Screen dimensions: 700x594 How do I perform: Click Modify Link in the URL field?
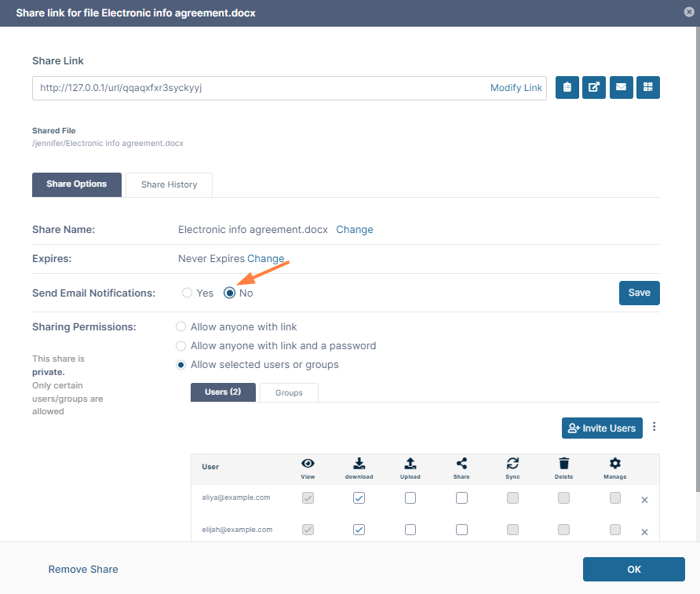tap(516, 88)
